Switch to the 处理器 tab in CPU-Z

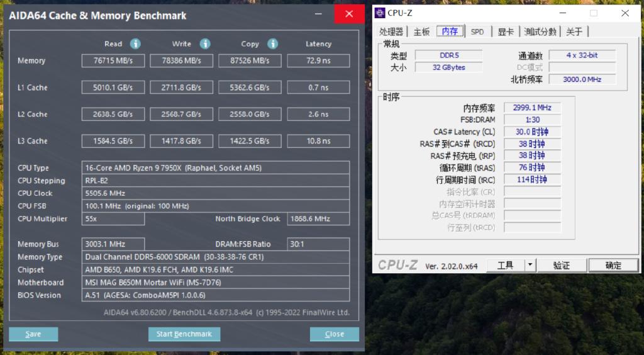tap(391, 31)
